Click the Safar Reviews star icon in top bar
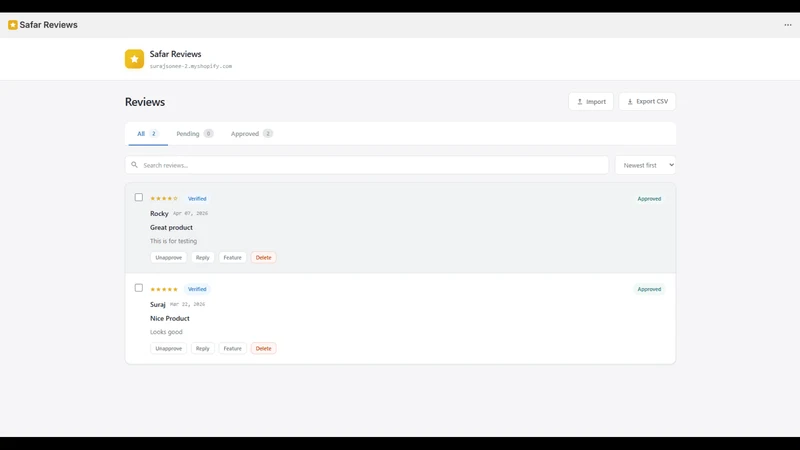The image size is (800, 450). coord(13,25)
